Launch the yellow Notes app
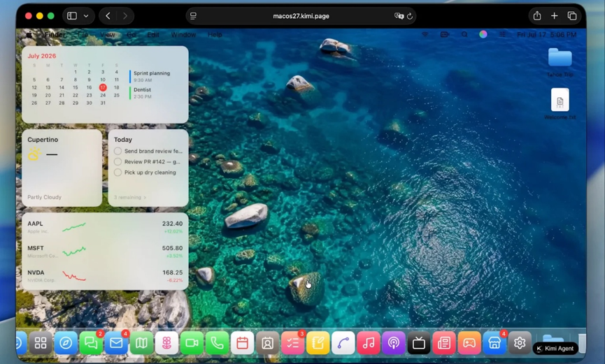Image resolution: width=605 pixels, height=364 pixels. click(x=318, y=343)
